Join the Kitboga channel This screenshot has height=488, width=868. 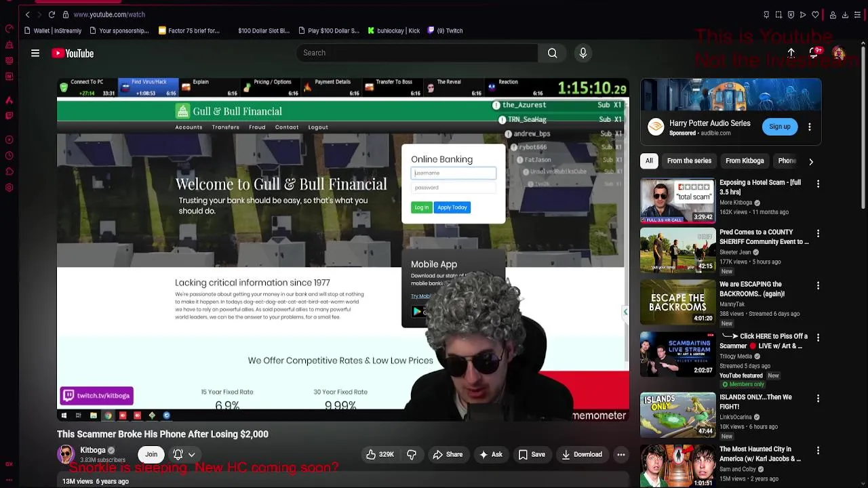click(x=151, y=455)
